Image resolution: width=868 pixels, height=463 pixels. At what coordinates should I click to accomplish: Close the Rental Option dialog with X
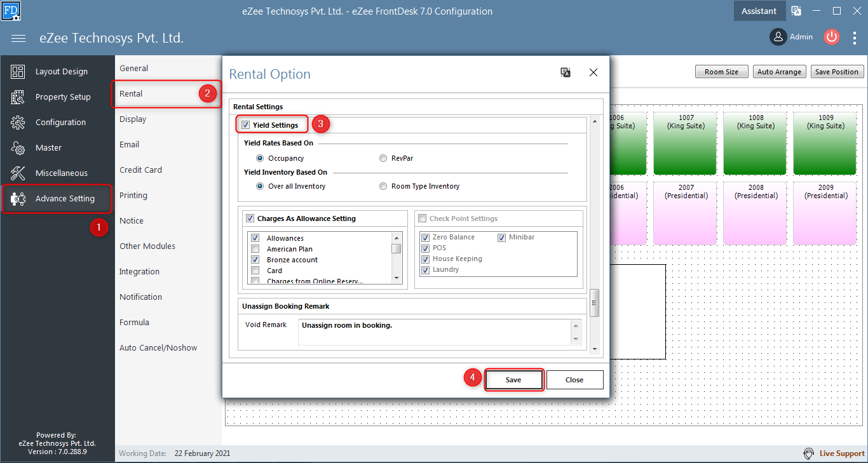[593, 72]
